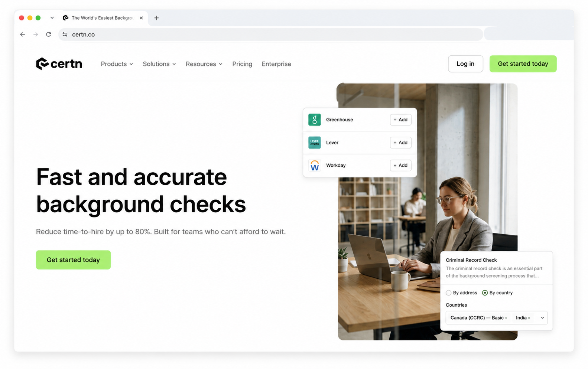Reload the page with the refresh icon
This screenshot has height=369, width=588.
(48, 35)
